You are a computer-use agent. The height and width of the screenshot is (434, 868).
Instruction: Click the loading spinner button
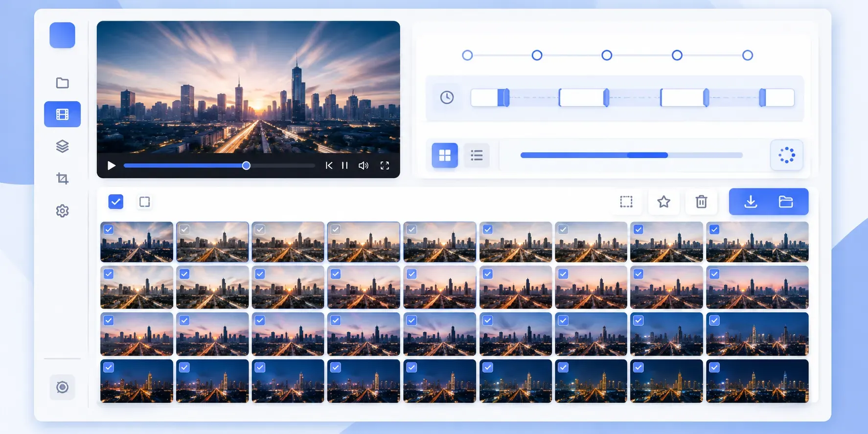787,155
